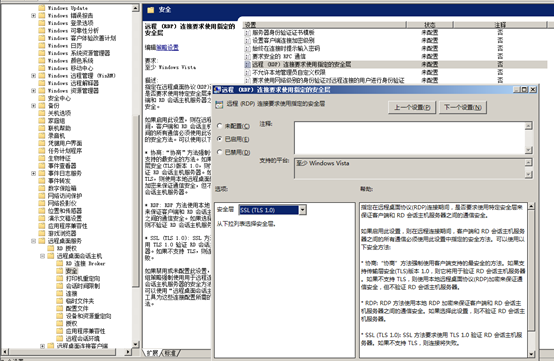Select the 网络访问保护 tree item
Screen dimensions: 554x361
[65, 196]
